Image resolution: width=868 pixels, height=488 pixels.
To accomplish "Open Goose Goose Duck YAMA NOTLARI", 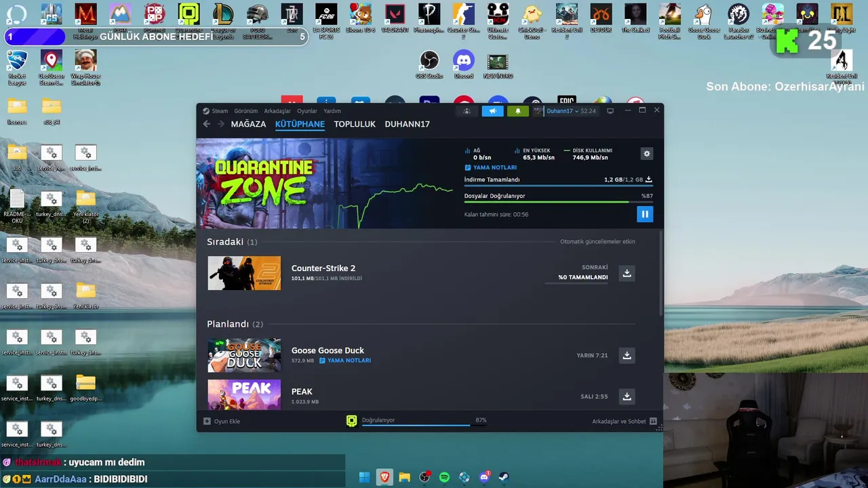I will 345,361.
